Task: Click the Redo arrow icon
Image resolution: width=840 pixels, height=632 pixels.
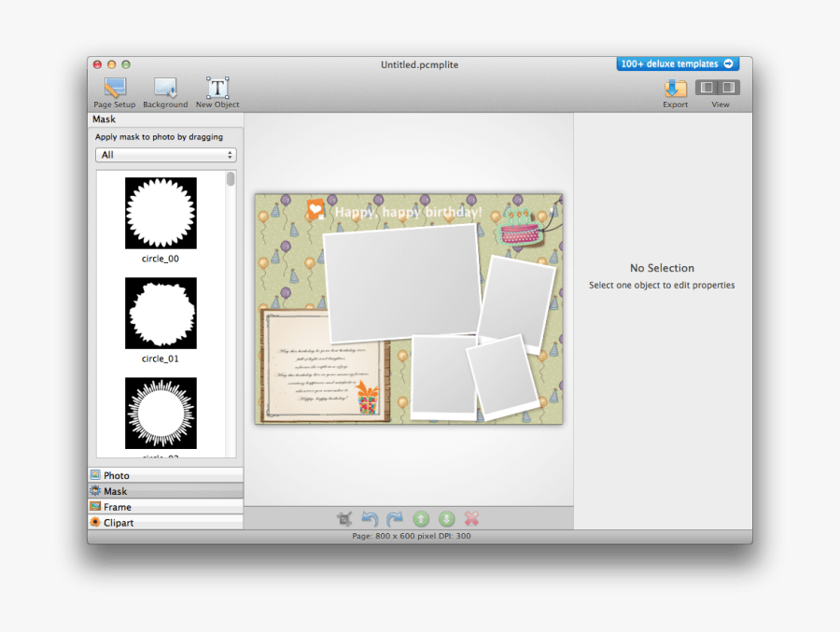Action: 394,519
